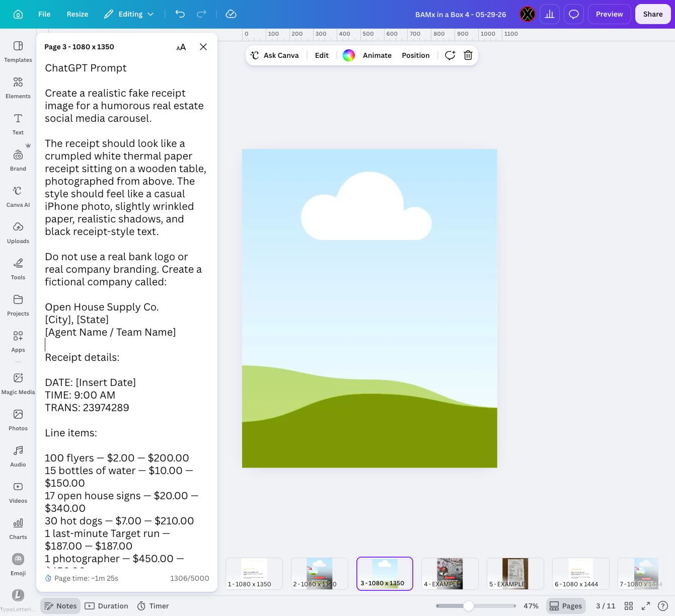Open the Photos panel
The image size is (675, 616).
[18, 420]
